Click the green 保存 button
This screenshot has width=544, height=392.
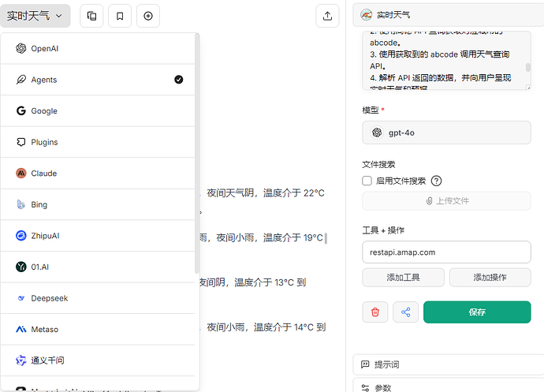pyautogui.click(x=477, y=312)
